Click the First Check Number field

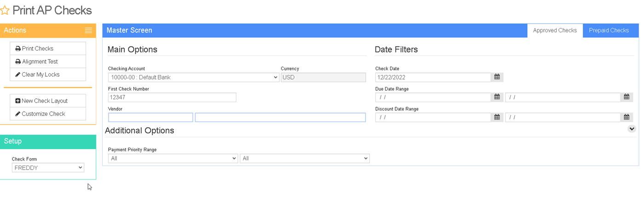click(172, 98)
